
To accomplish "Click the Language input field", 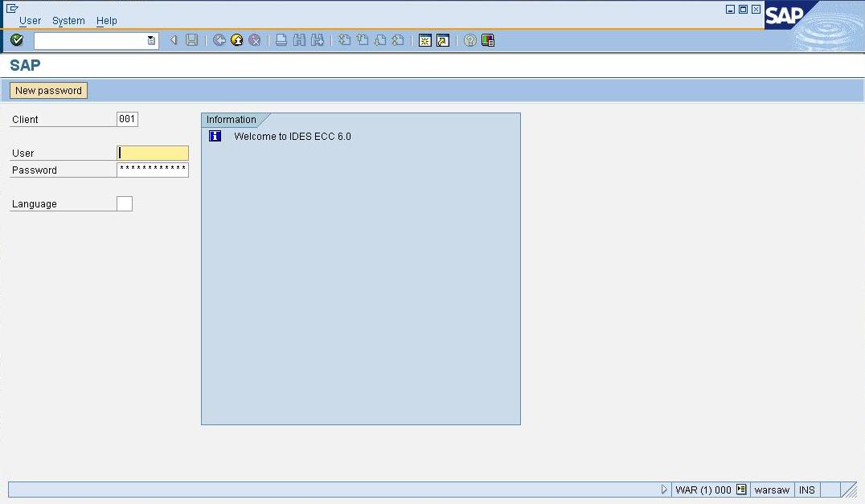I will 125,204.
